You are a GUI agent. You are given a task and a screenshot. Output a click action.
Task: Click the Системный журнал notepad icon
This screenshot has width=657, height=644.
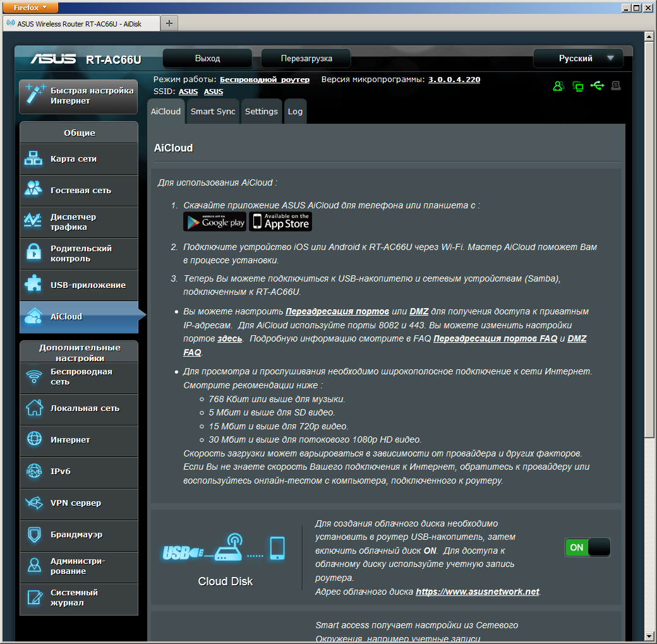35,597
